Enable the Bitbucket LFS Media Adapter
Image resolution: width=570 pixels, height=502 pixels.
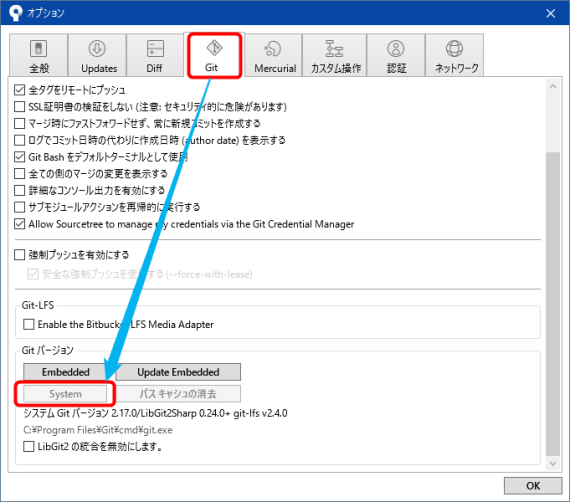(x=28, y=324)
